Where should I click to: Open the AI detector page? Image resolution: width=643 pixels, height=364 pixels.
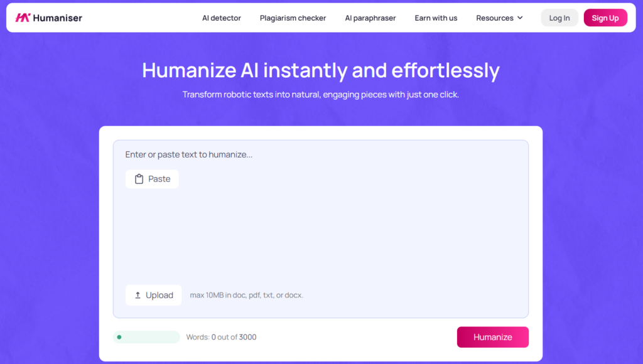(x=221, y=18)
